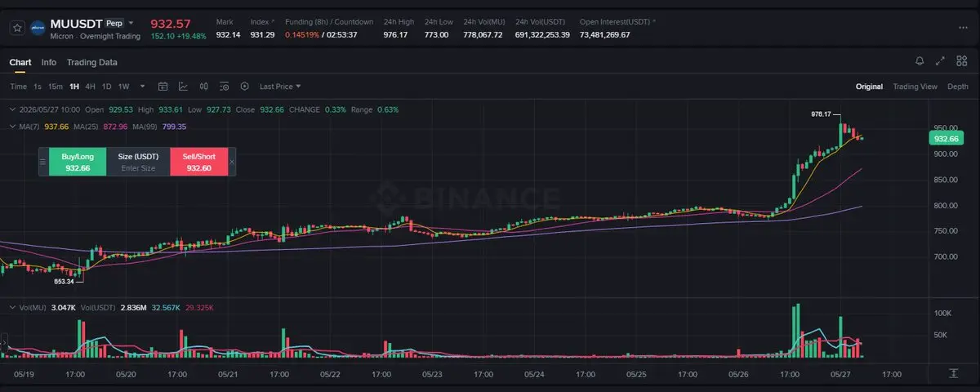The width and height of the screenshot is (980, 392).
Task: Expand more time intervals dropdown arrow
Action: (143, 86)
